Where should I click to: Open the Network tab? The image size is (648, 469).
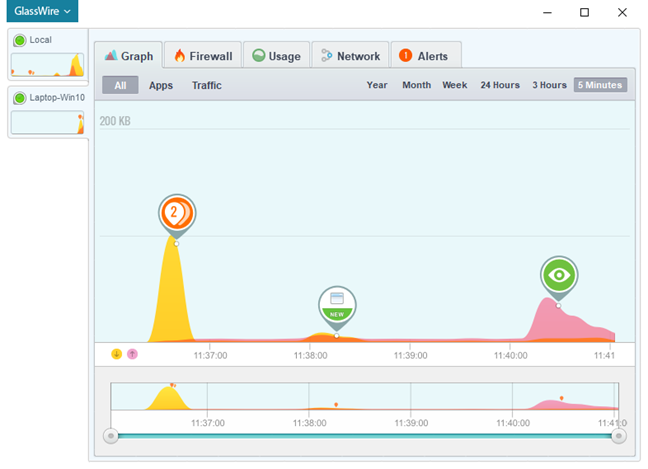coord(350,56)
